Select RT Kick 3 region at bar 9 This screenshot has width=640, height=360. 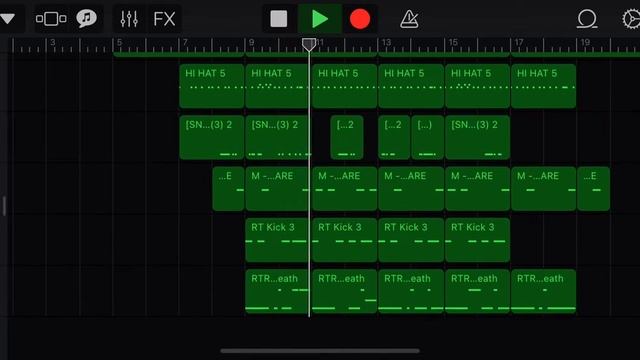click(x=277, y=240)
